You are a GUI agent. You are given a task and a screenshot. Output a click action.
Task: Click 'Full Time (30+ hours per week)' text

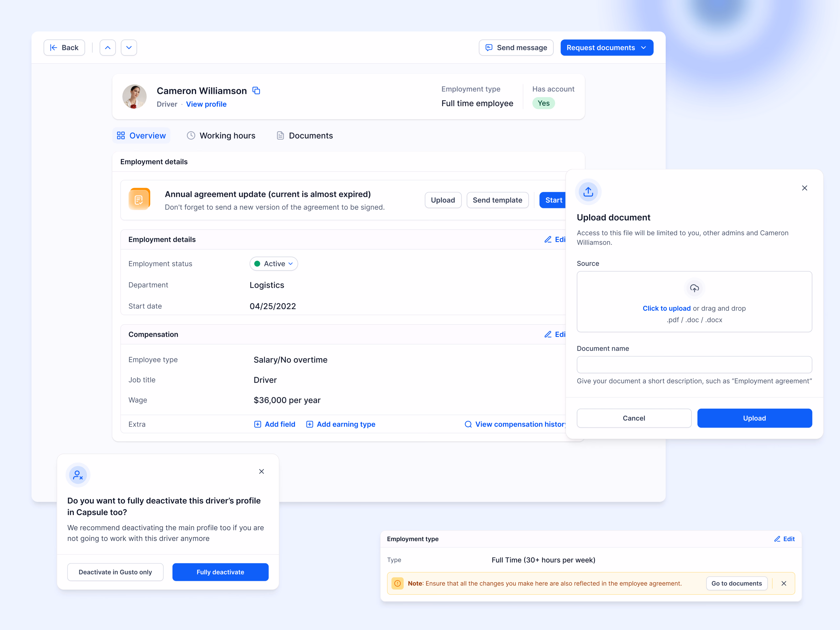pos(543,560)
